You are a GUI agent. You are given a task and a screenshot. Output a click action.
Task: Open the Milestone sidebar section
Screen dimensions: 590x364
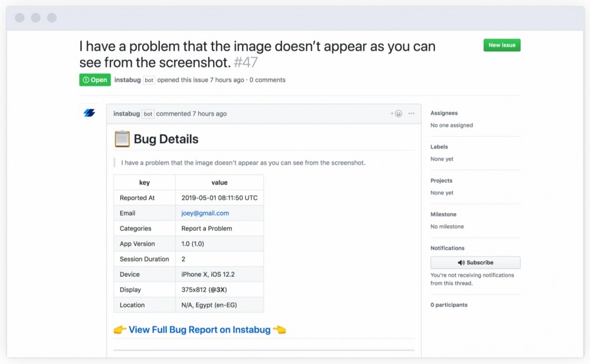443,214
